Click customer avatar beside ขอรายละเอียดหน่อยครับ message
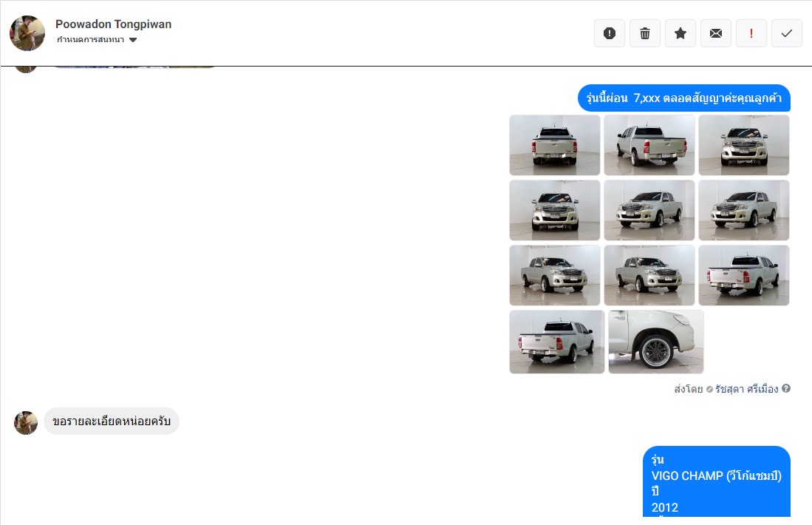Image resolution: width=812 pixels, height=525 pixels. pos(26,423)
